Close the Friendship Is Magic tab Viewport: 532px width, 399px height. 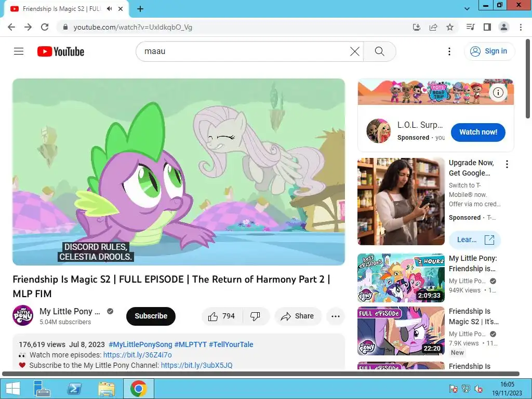pyautogui.click(x=121, y=9)
